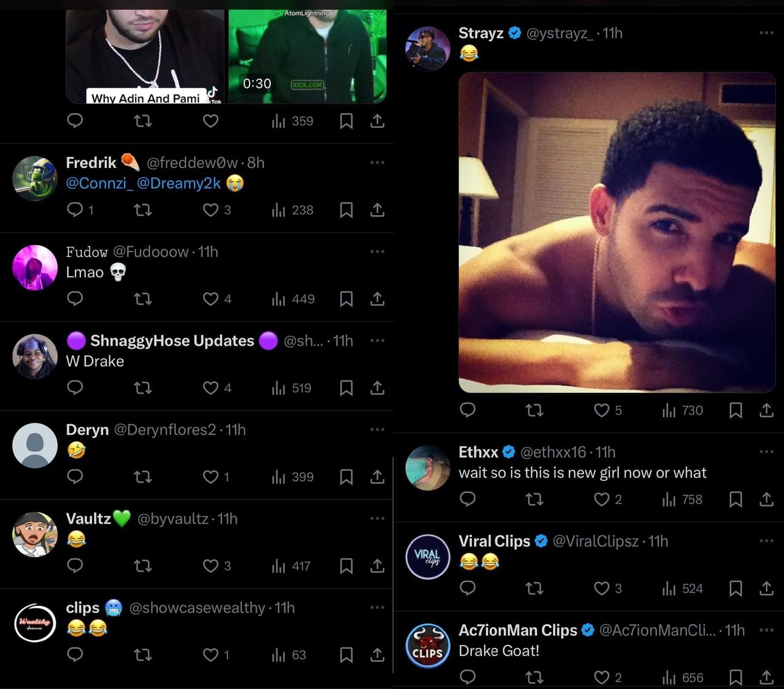
Task: Open the share menu on Fredrik's reply
Action: 377,210
